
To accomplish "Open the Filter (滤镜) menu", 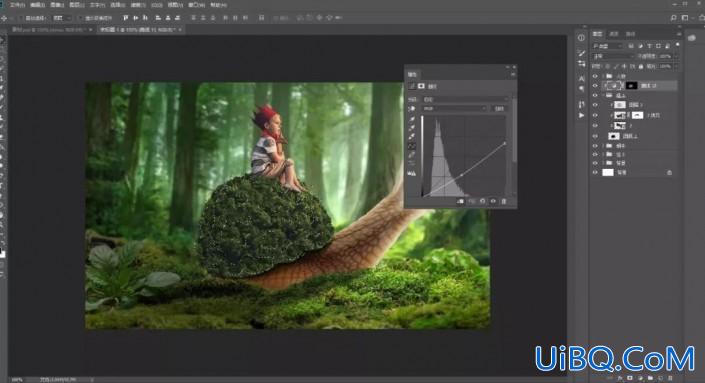I will [x=138, y=5].
